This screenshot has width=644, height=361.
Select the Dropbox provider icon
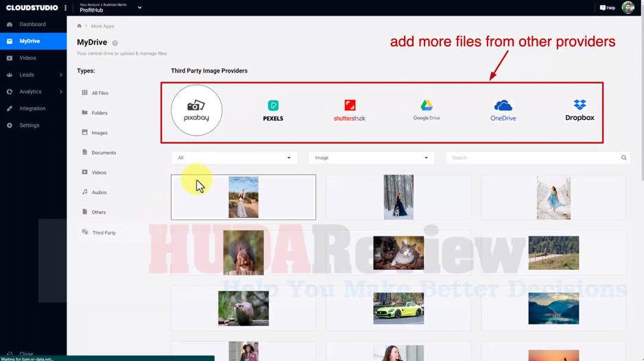click(580, 110)
